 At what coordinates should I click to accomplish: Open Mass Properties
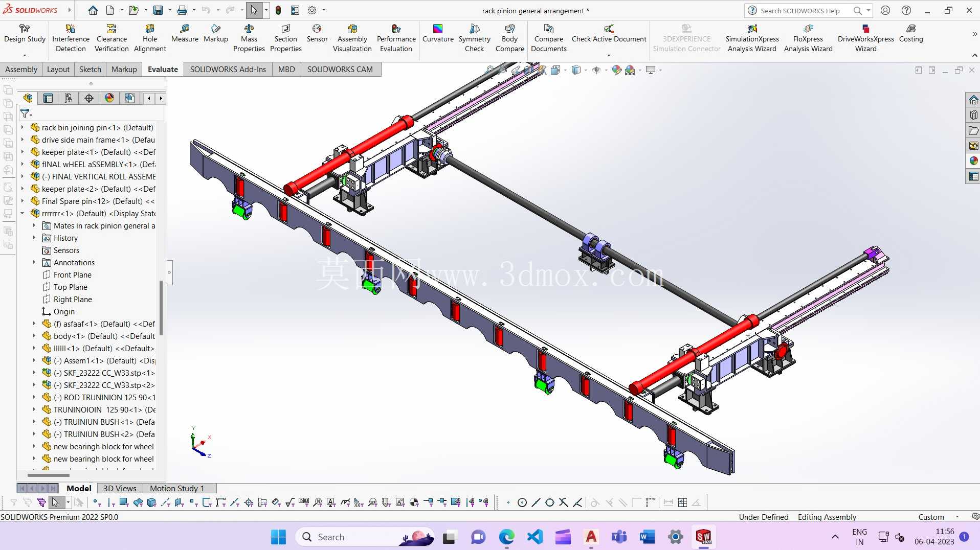coord(249,38)
